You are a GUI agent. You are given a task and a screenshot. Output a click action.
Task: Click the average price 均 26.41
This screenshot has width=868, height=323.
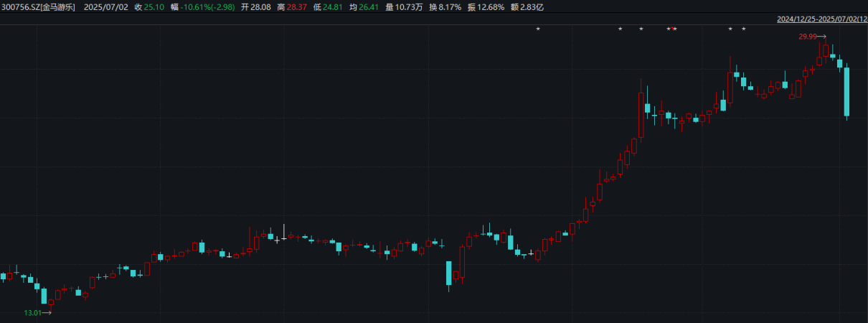(x=363, y=6)
